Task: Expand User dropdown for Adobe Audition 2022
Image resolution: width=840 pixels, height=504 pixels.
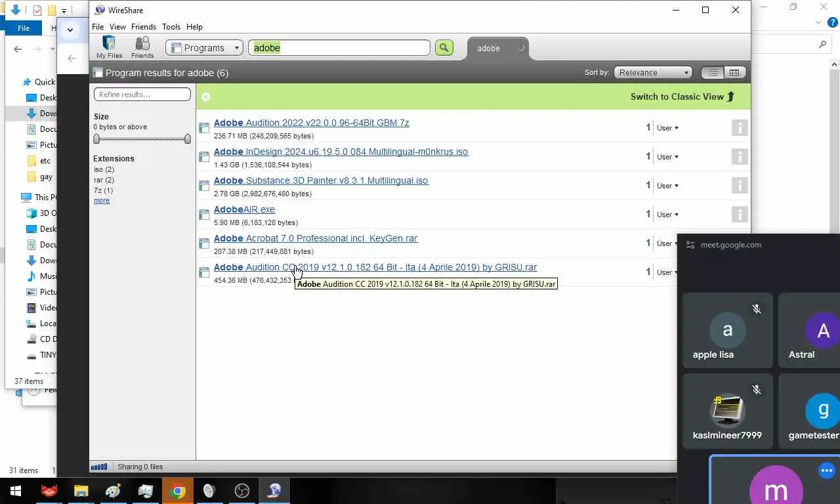Action: tap(667, 128)
